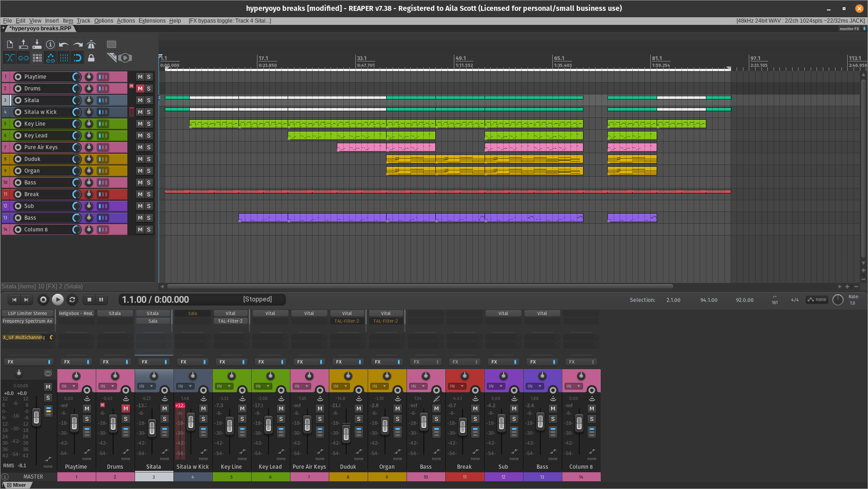
Task: Click the monitor FX button
Action: [849, 28]
